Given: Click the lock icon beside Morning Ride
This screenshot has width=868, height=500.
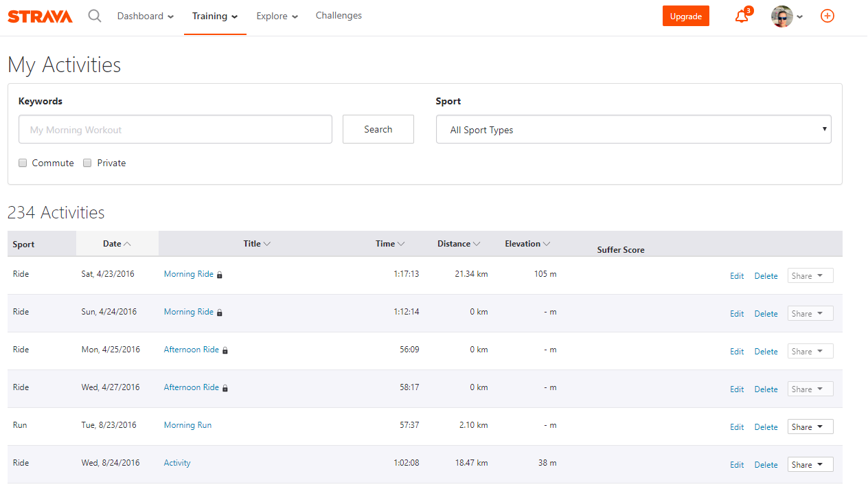Looking at the screenshot, I should (x=218, y=274).
